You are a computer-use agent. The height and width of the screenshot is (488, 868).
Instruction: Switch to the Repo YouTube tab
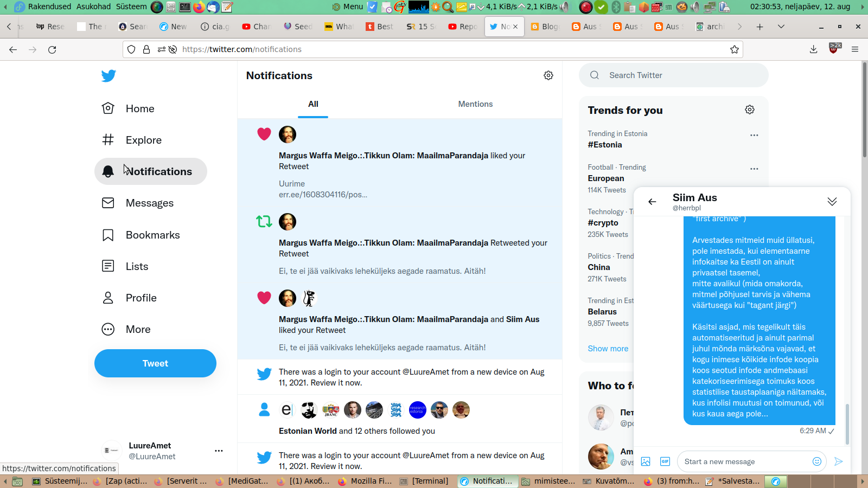tap(463, 27)
